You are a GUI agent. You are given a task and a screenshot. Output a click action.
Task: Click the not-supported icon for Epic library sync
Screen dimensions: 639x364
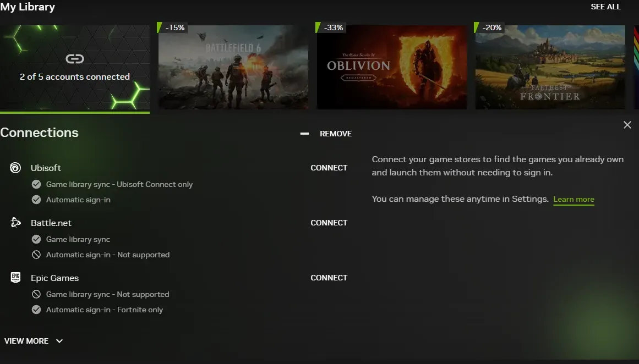(36, 294)
